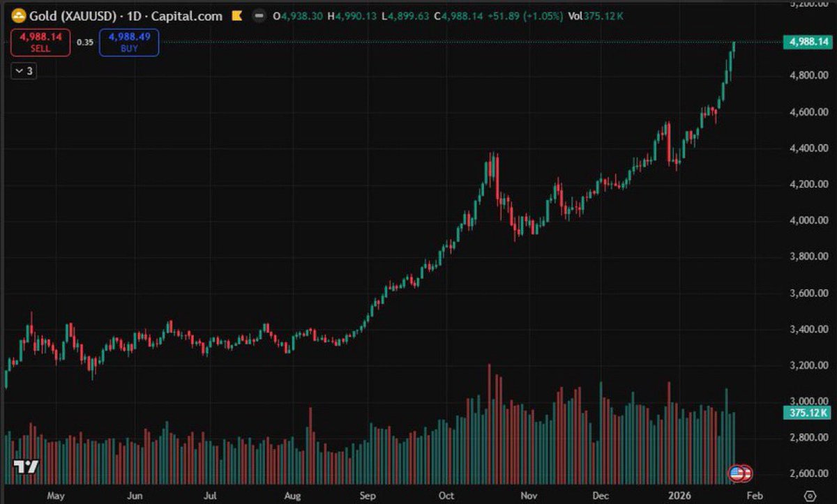Click the gold symbol logo icon
837x504 pixels.
18,15
